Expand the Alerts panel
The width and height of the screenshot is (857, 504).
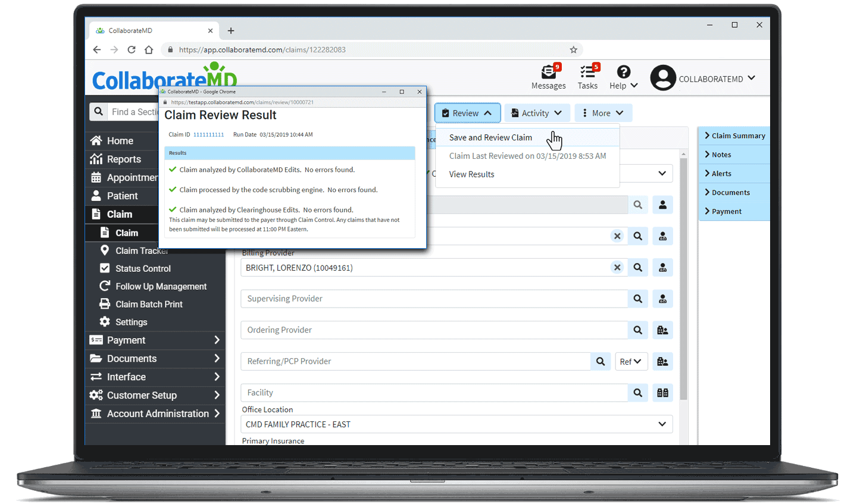coord(734,174)
